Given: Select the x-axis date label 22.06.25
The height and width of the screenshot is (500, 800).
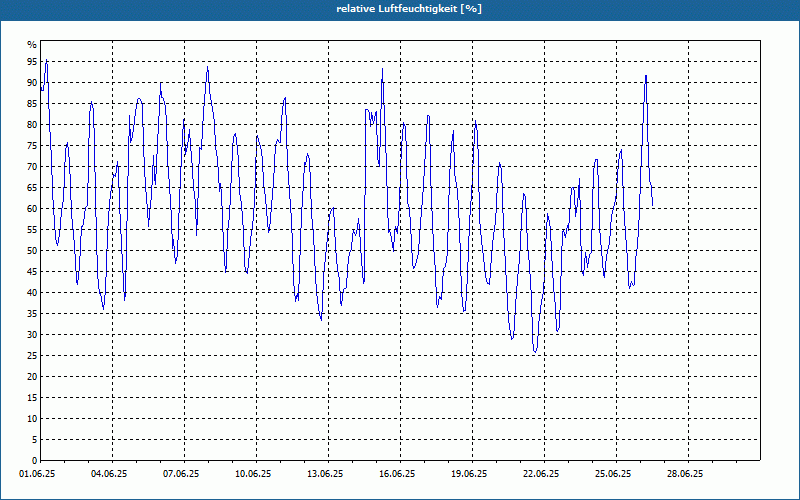Looking at the screenshot, I should (541, 474).
